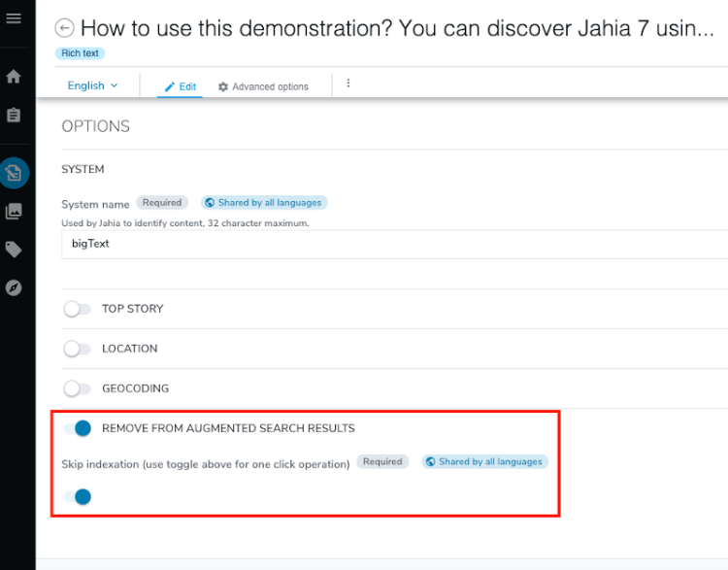Open the hamburger menu in sidebar
728x570 pixels.
[14, 18]
